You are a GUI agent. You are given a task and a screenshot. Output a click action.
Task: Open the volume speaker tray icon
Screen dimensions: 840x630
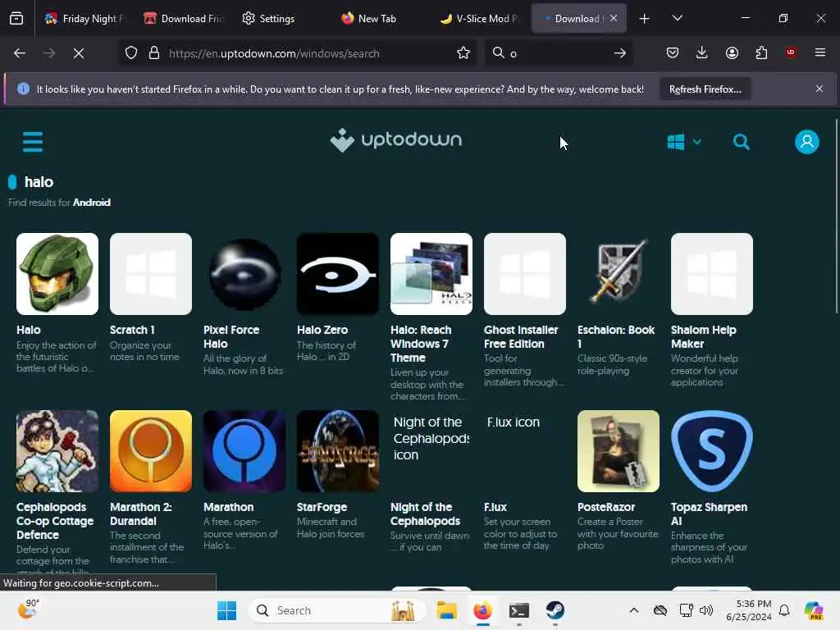point(706,610)
